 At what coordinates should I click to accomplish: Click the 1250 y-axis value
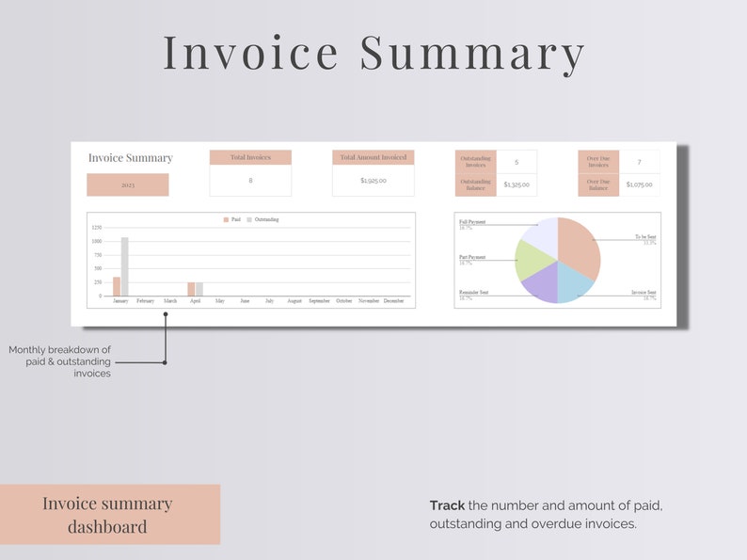click(x=97, y=228)
